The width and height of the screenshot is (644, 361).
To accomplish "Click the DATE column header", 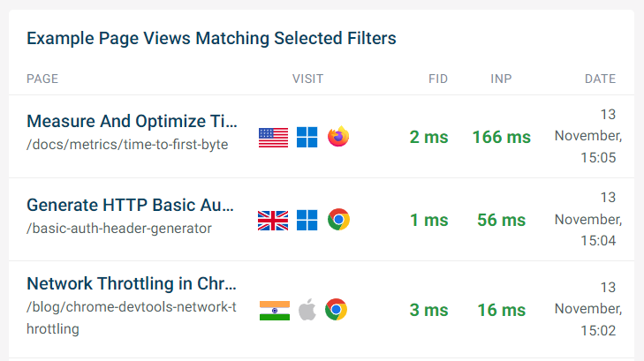I will (x=600, y=79).
